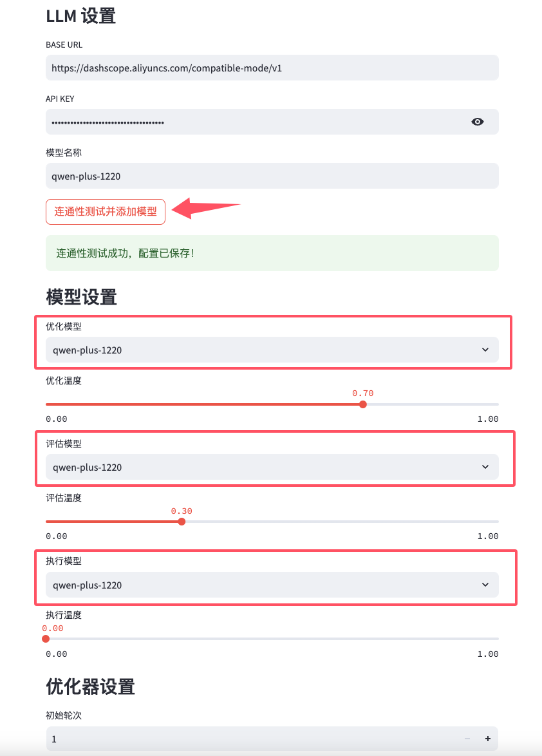Open the 评估模型 qwen-plus-1220 select box
This screenshot has height=756, width=542.
point(272,467)
